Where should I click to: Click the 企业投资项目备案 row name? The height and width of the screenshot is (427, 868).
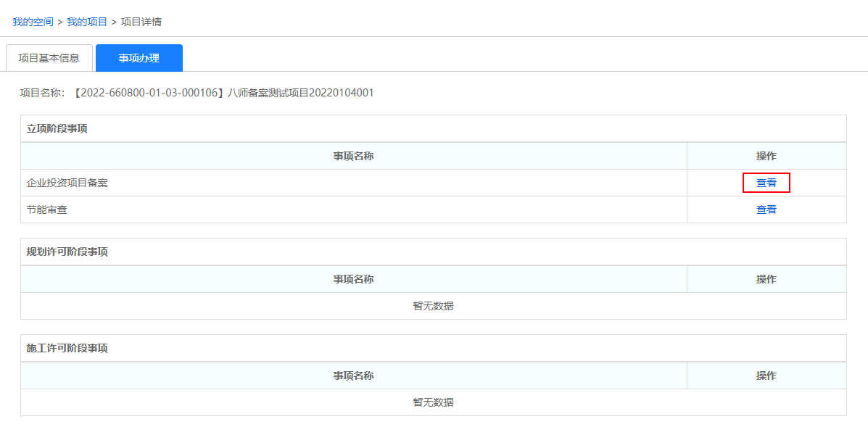67,183
